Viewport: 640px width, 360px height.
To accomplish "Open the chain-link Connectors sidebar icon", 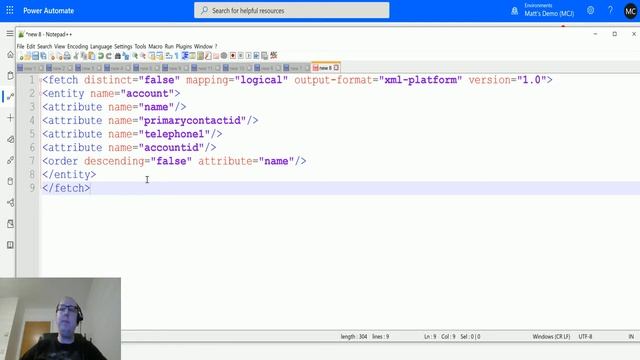I will click(10, 160).
